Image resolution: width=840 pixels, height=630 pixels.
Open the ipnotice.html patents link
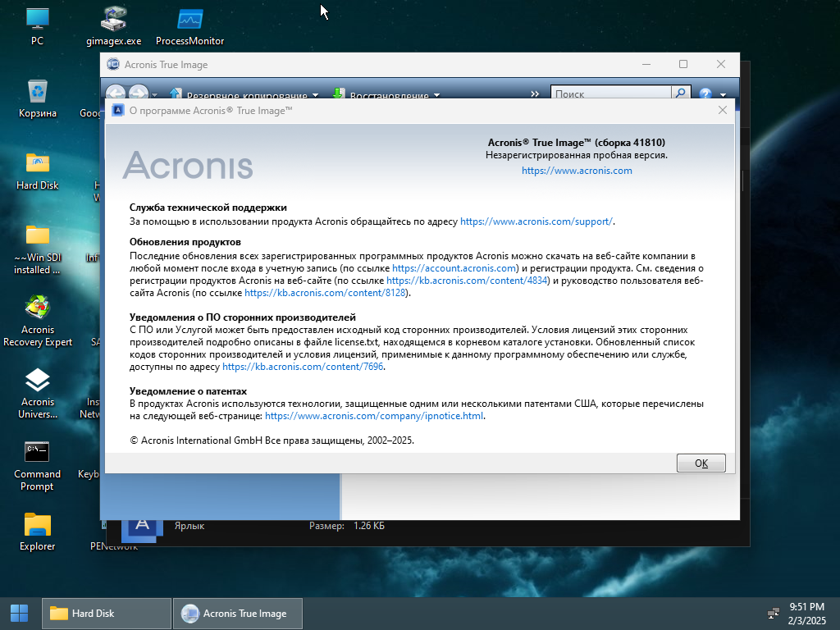374,416
